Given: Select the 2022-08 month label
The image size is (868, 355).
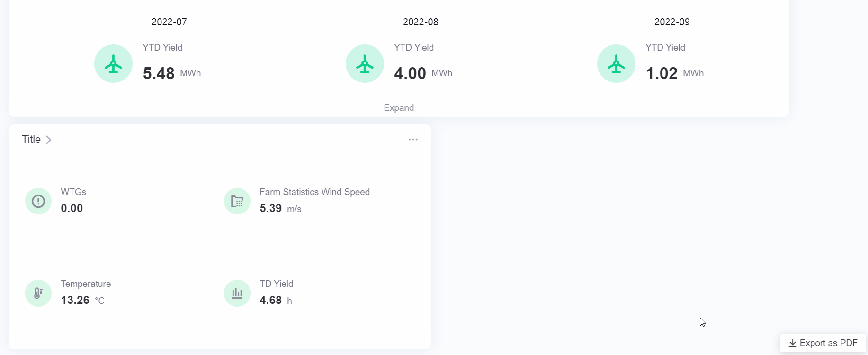Looking at the screenshot, I should (421, 22).
